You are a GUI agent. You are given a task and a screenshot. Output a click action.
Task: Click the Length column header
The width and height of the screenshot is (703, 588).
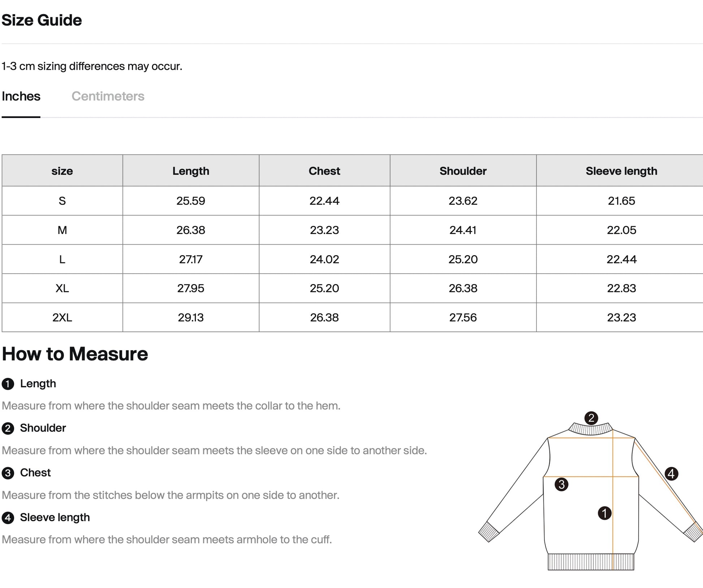(190, 171)
